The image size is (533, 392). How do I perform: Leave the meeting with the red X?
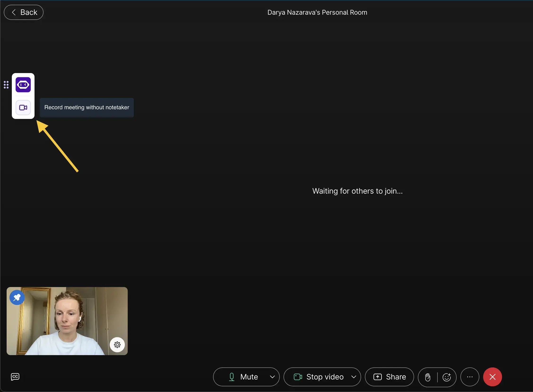(x=492, y=377)
